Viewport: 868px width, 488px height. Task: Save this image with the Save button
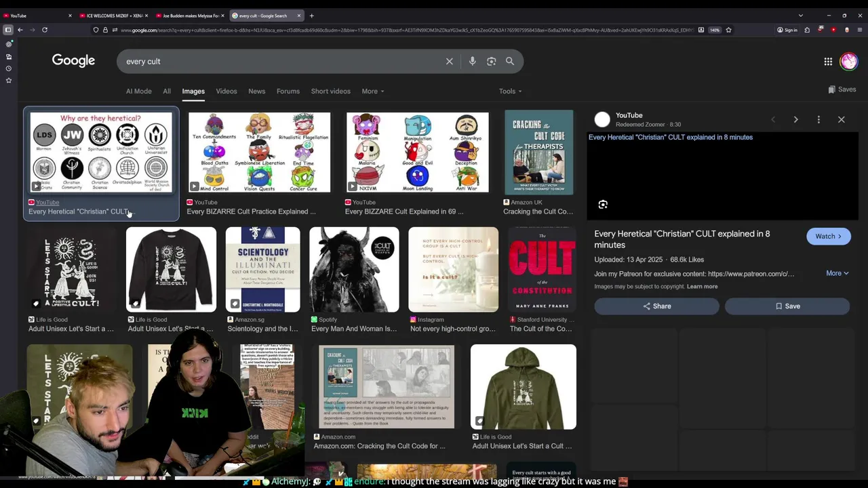[787, 306]
